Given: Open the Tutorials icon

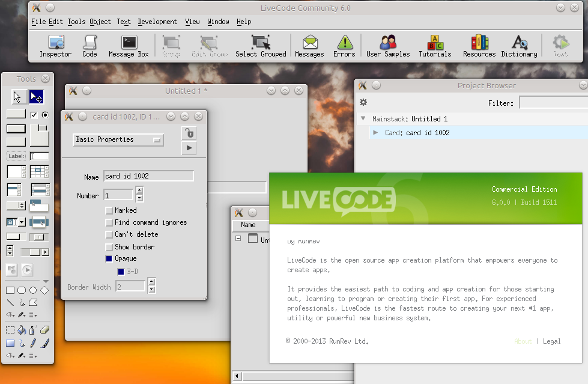Looking at the screenshot, I should (435, 46).
